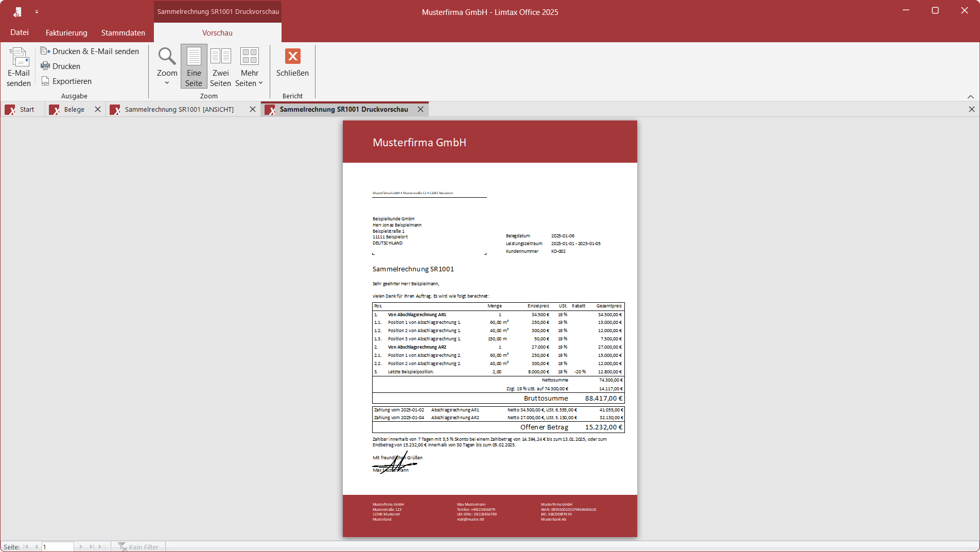Image resolution: width=980 pixels, height=552 pixels.
Task: Close the Sammelrechnung SR1001 [ANSICHT] tab
Action: coord(252,110)
